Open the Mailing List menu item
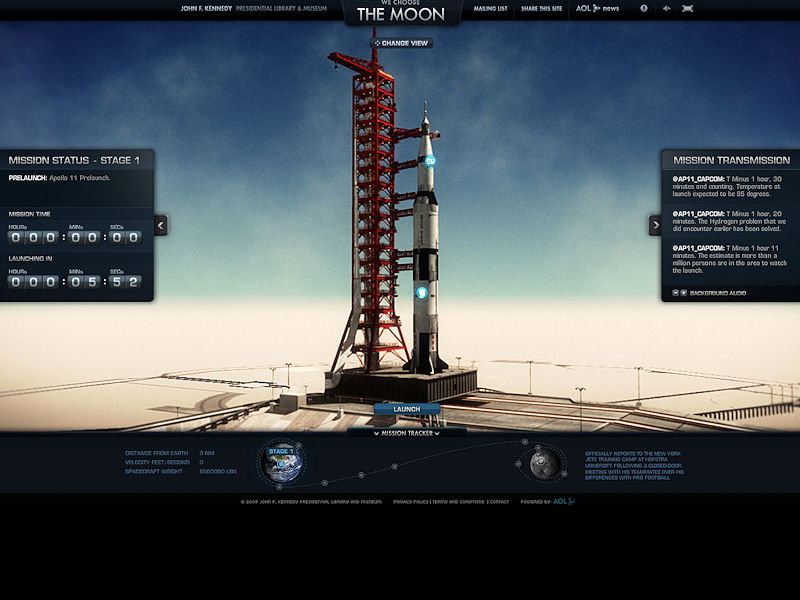The width and height of the screenshot is (800, 600). point(489,8)
